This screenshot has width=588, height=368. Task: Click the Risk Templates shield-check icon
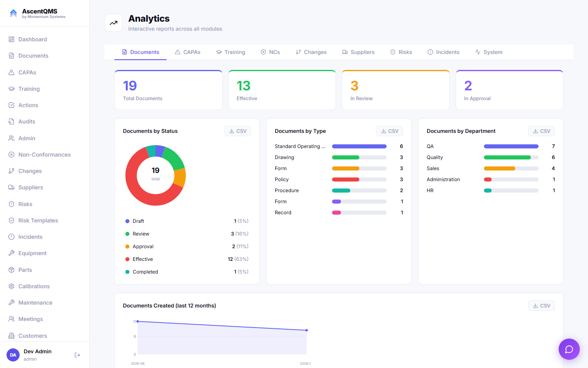click(11, 220)
